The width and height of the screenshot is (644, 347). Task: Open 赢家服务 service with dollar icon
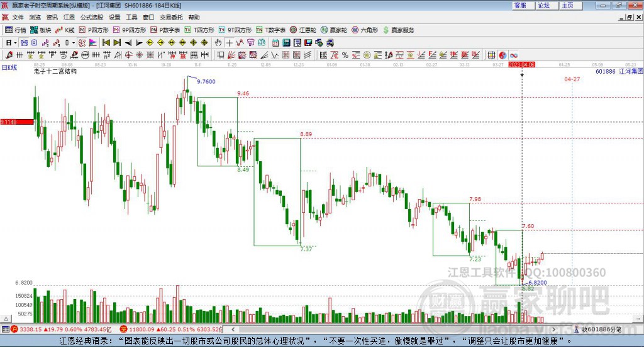tap(398, 30)
